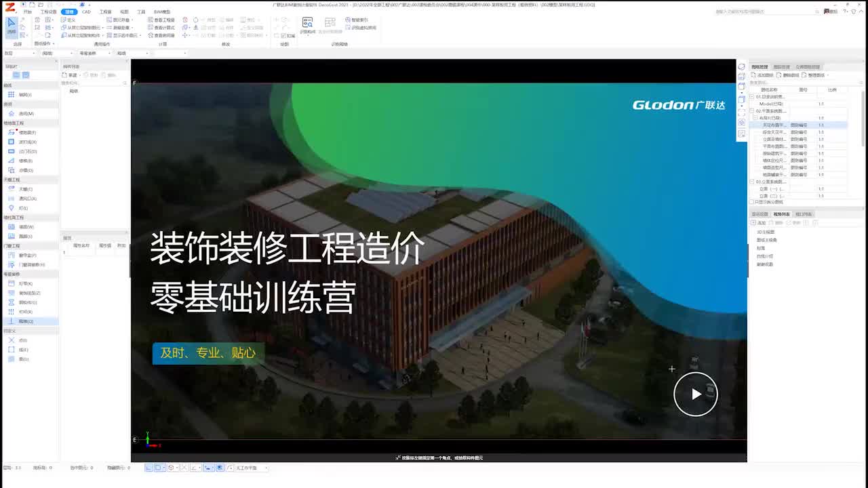Image resolution: width=868 pixels, height=488 pixels.
Task: Click the Z application logo
Action: coord(10,6)
